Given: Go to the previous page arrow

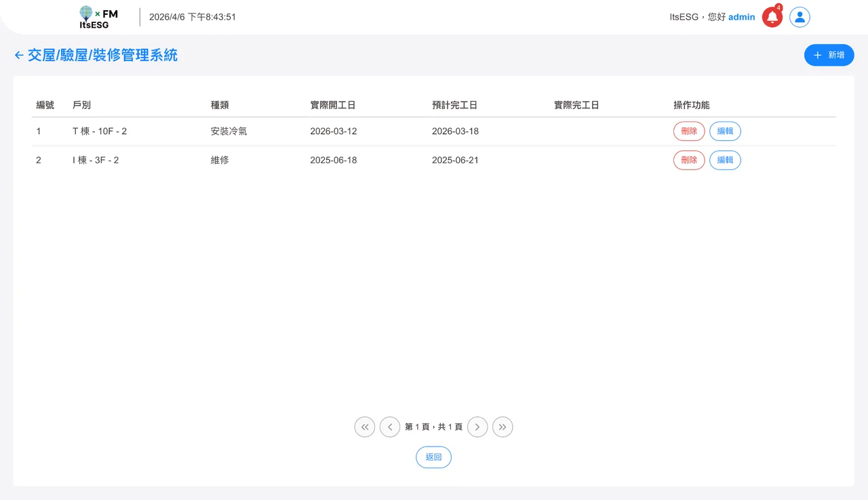Looking at the screenshot, I should coord(390,427).
